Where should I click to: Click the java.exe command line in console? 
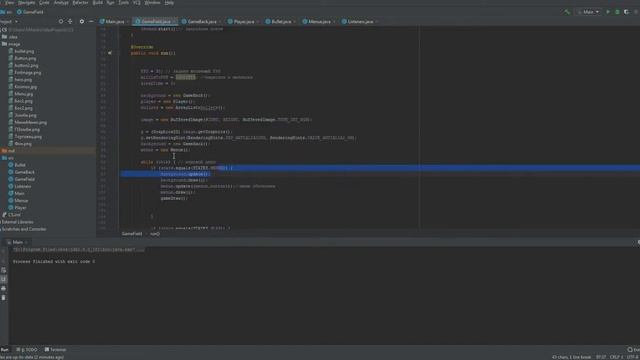click(x=78, y=249)
